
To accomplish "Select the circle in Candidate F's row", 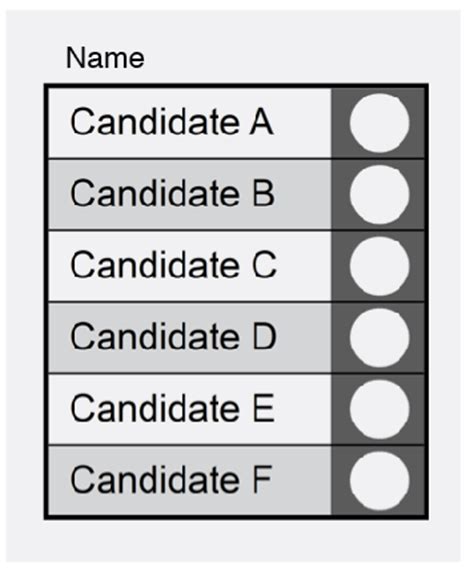I will [x=379, y=481].
